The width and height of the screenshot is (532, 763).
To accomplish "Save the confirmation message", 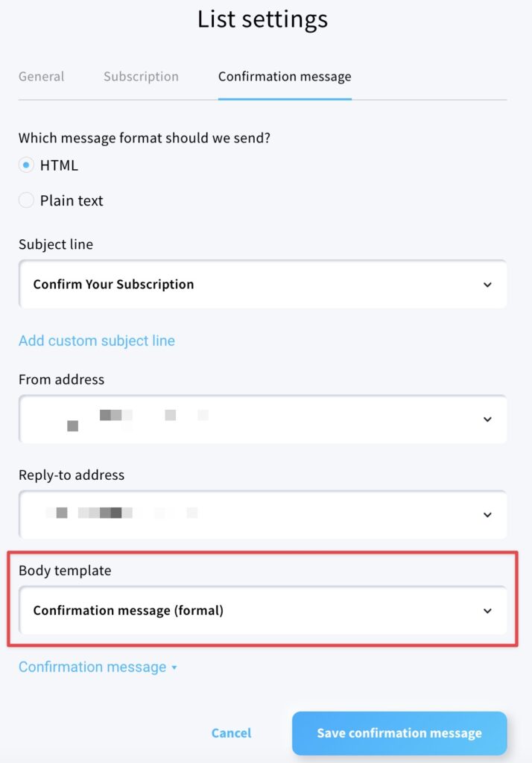I will 400,732.
